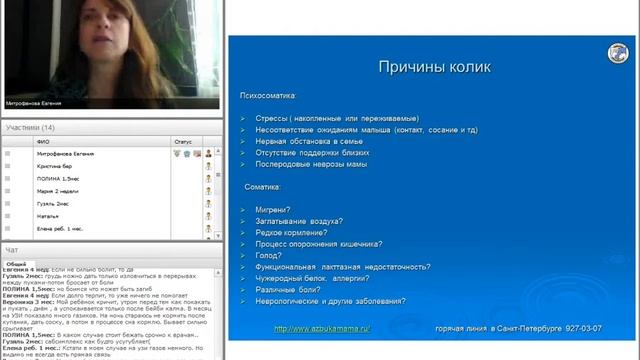This screenshot has width=640, height=360.
Task: Click the participants list scrollbar thumb
Action: [x=218, y=175]
